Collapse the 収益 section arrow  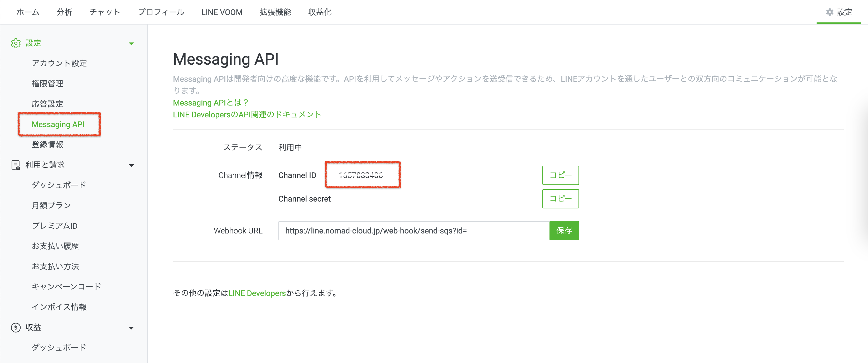coord(131,328)
